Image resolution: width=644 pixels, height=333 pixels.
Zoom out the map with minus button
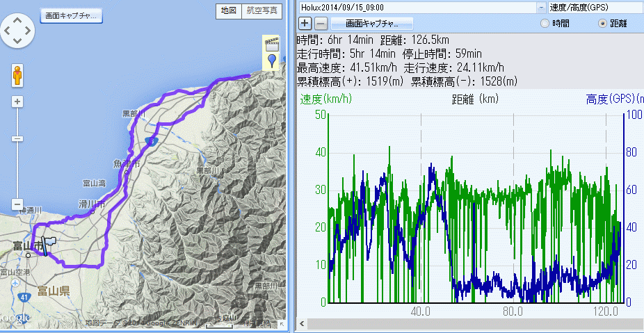[17, 204]
